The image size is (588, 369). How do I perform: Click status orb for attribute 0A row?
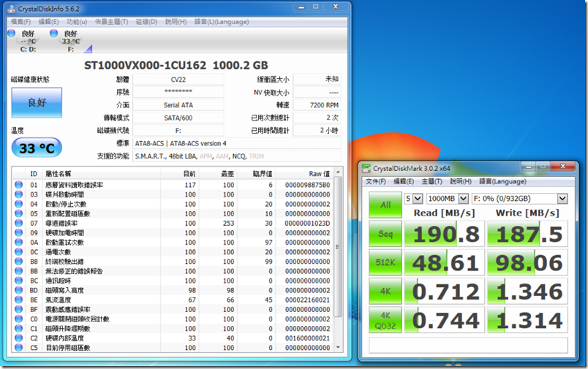tap(19, 243)
